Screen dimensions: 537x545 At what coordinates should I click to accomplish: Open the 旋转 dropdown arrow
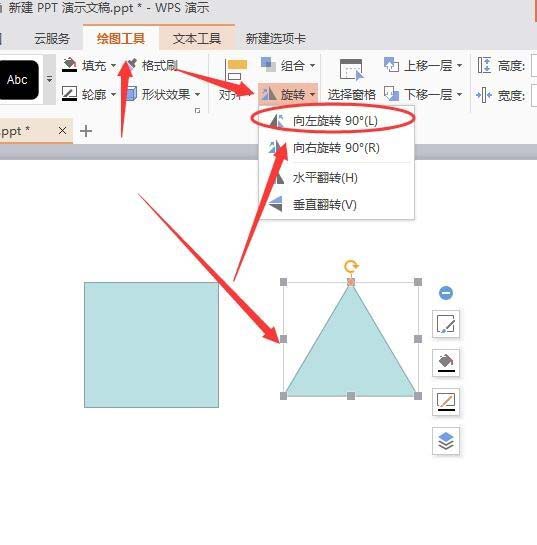312,94
